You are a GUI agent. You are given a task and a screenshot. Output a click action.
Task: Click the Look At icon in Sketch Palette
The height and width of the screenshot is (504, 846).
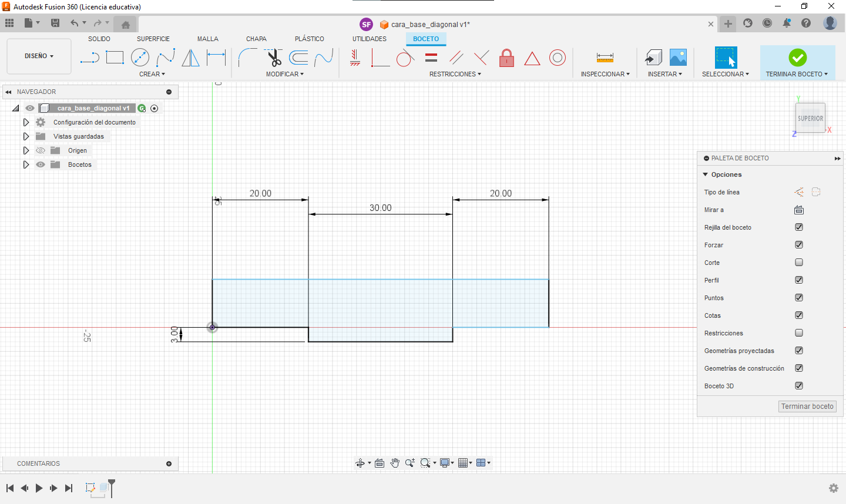coord(799,210)
